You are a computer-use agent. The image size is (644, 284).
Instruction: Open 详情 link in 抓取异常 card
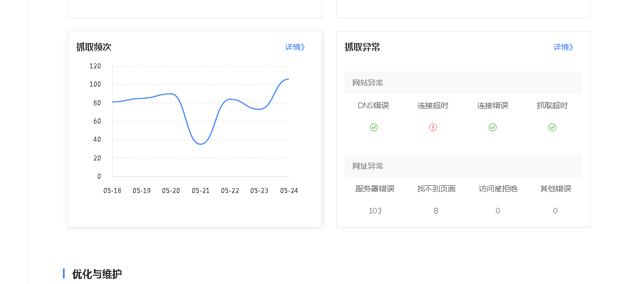(563, 47)
